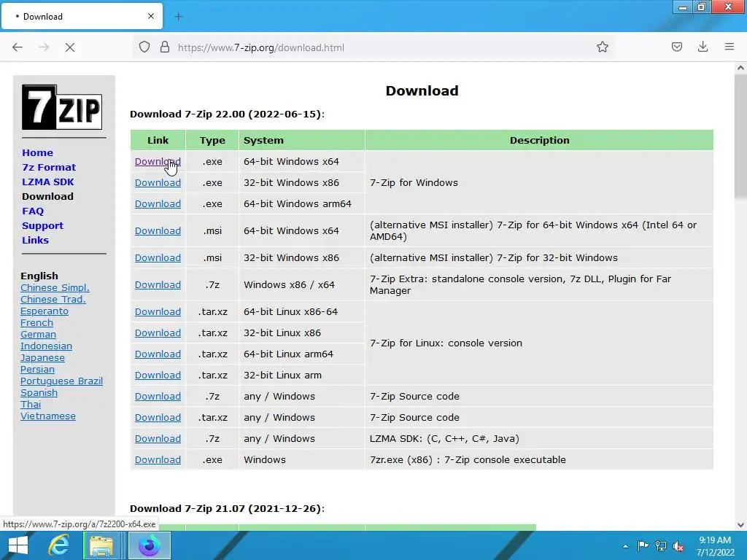This screenshot has height=560, width=747.
Task: Launch Internet Explorer from the taskbar
Action: pos(58,545)
